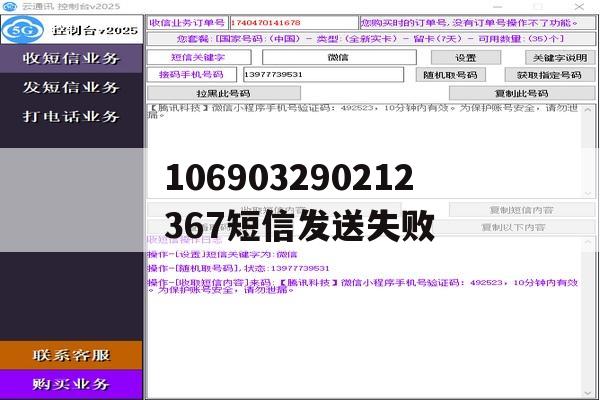
Task: Click the title bar app icon
Action: coord(10,6)
